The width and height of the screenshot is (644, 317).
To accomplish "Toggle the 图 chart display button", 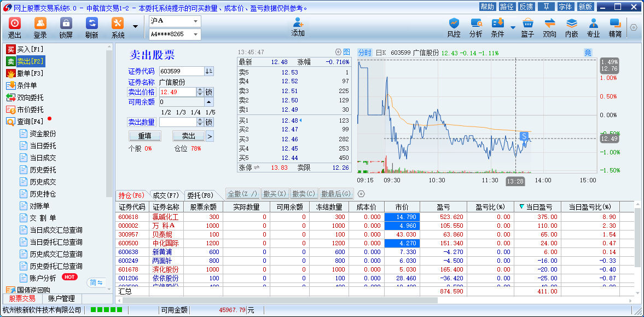I will pos(346,52).
